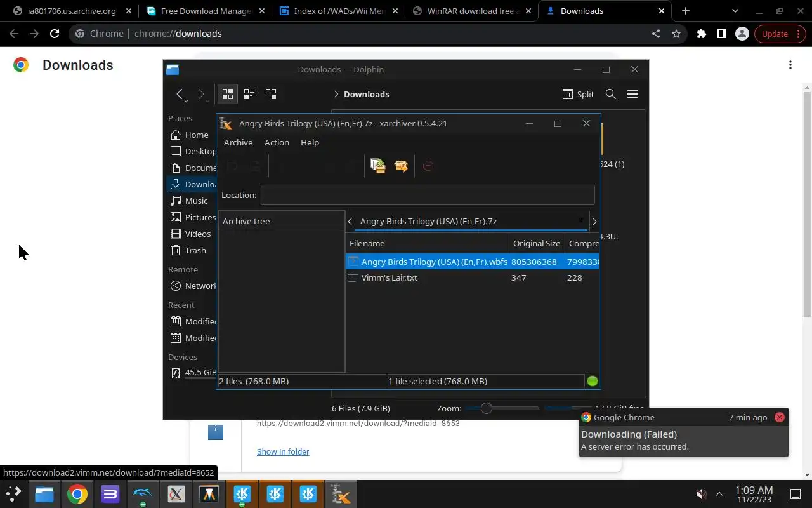
Task: Click the Chrome Update button
Action: [780, 34]
